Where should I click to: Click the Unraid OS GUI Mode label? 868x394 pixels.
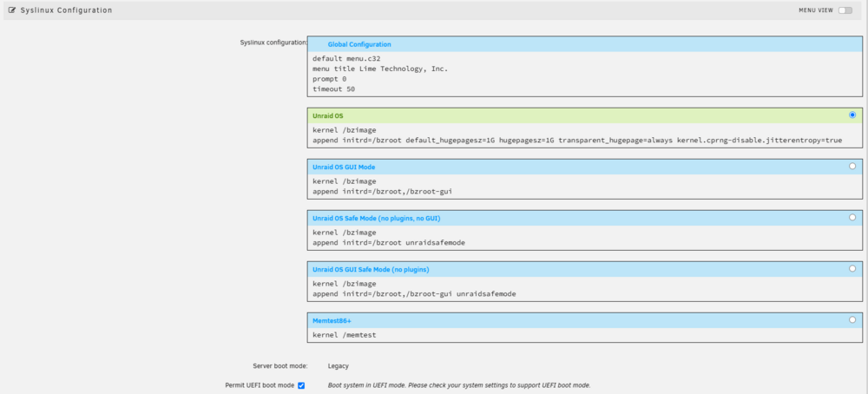[x=345, y=167]
